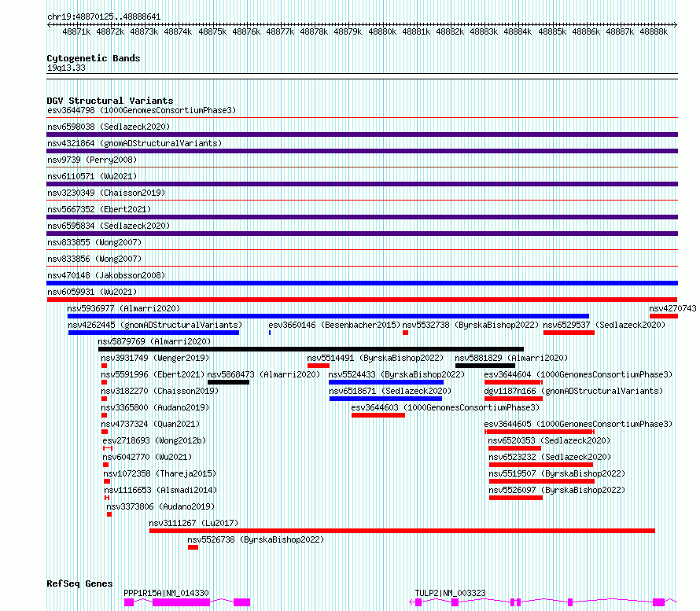Image resolution: width=700 pixels, height=611 pixels.
Task: Click the long nsv3111267 Lu2017 bar
Action: (x=402, y=531)
